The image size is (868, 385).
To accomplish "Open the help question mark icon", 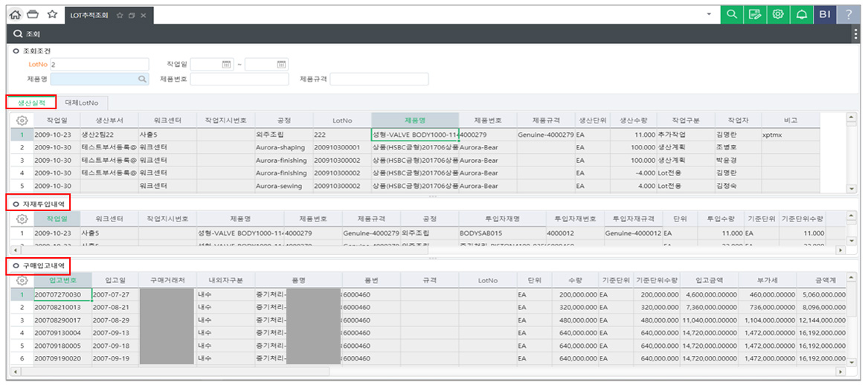I will 849,15.
